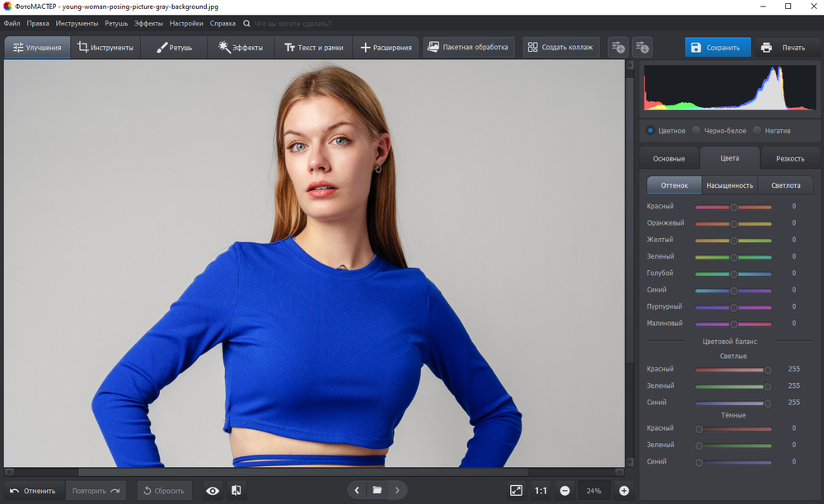824x504 pixels.
Task: Click the search magnifier icon
Action: pyautogui.click(x=246, y=24)
